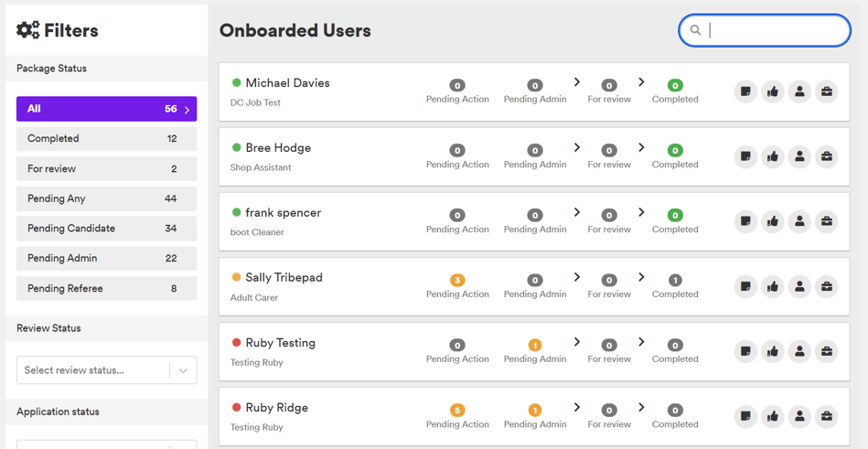This screenshot has width=868, height=449.
Task: Click the briefcase icon for Michael Davies
Action: pos(827,92)
